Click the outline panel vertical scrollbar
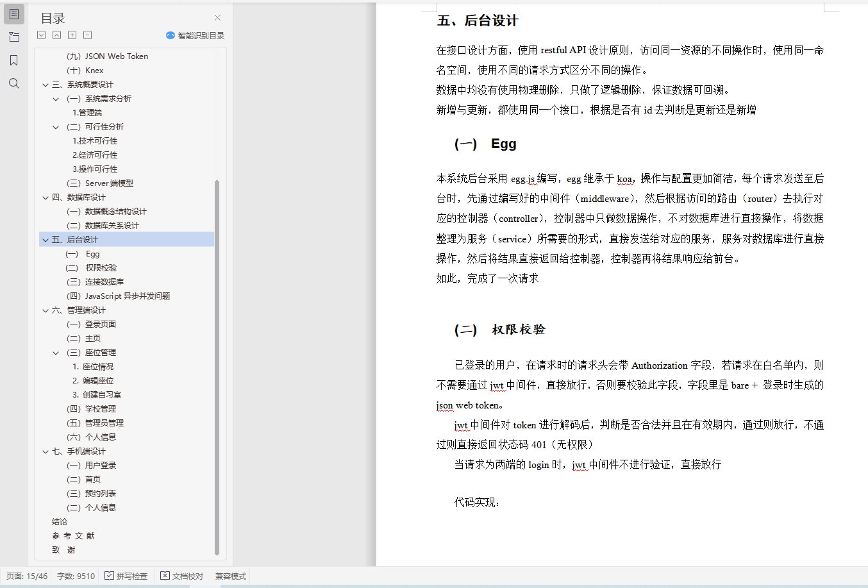The width and height of the screenshot is (868, 588). [217, 367]
